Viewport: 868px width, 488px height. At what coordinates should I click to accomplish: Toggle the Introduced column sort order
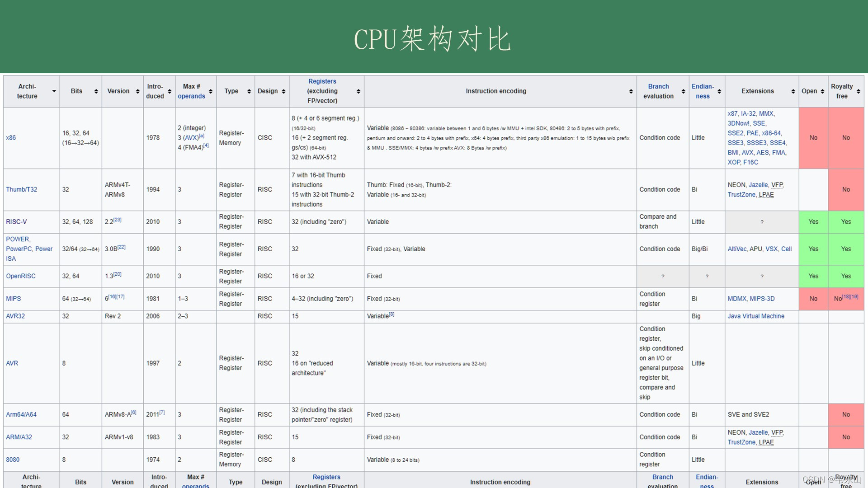pos(170,90)
